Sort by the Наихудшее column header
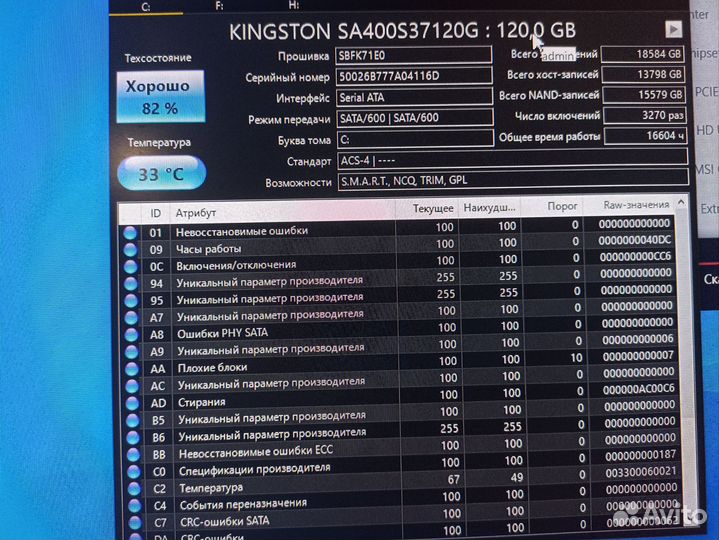This screenshot has height=540, width=719. tap(489, 208)
